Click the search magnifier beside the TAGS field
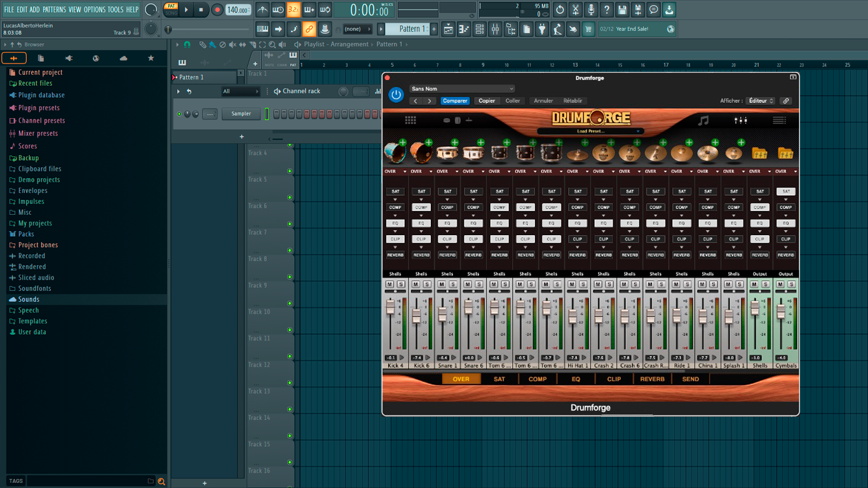The height and width of the screenshot is (488, 868). (161, 482)
